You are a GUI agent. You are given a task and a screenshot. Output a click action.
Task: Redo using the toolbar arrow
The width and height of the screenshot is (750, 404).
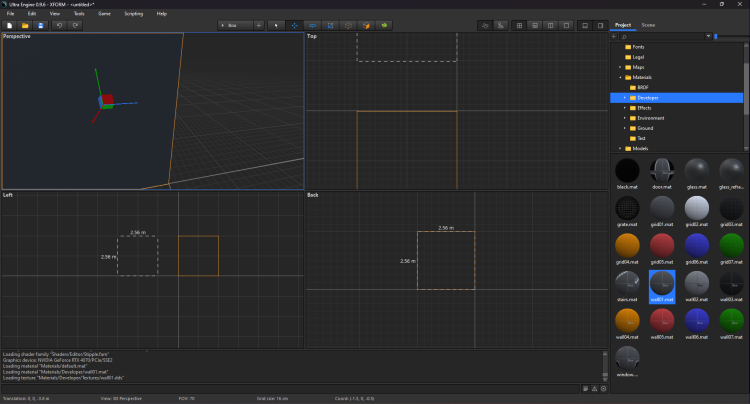pos(76,24)
